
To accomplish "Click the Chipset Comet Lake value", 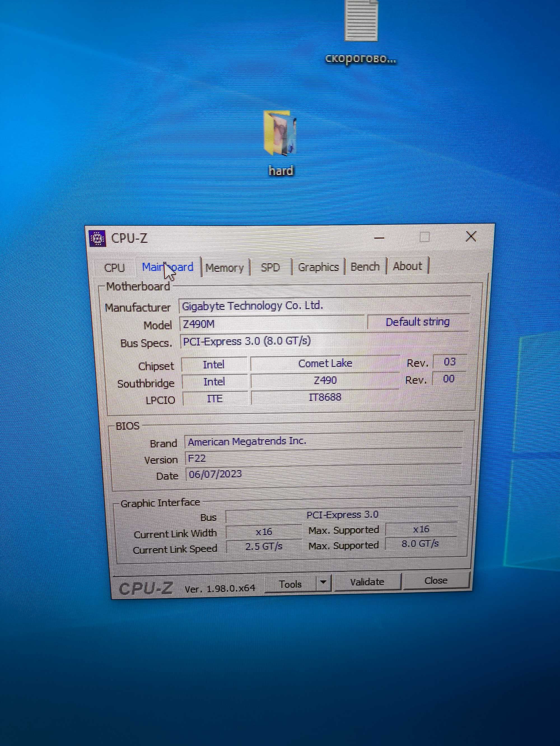I will 325,363.
